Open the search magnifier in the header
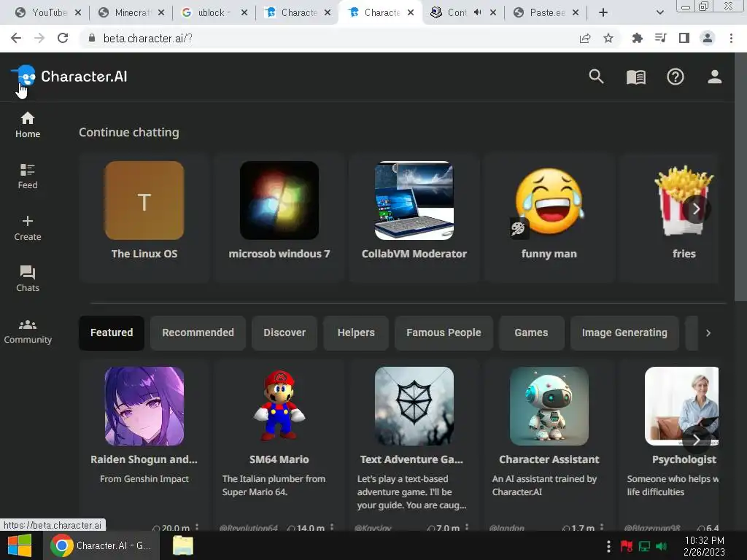Screen dimensions: 747x560 pos(596,76)
